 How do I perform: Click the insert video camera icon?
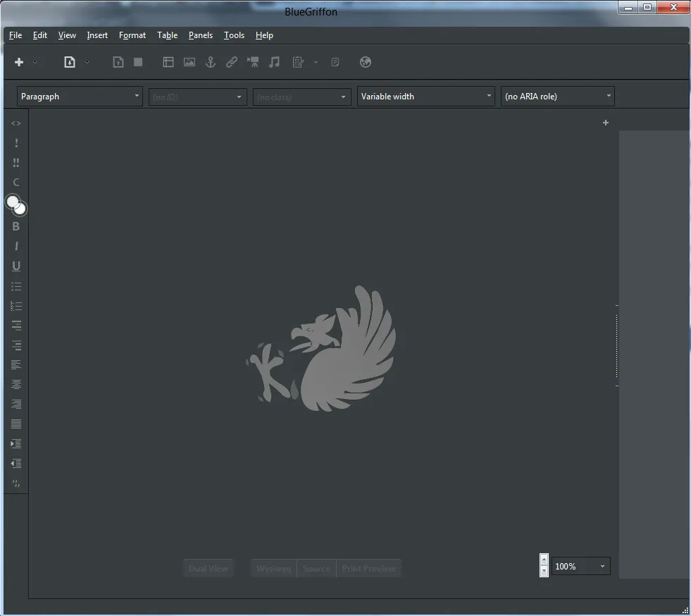(x=253, y=62)
